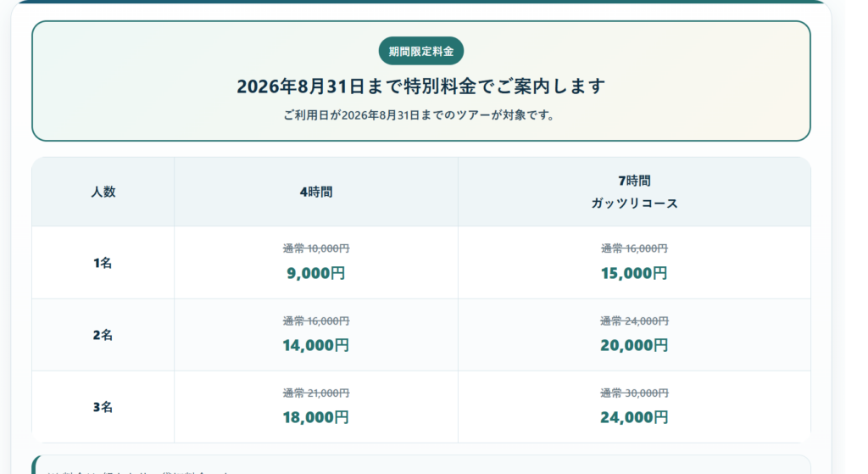Click the 18,000円 price

point(316,417)
